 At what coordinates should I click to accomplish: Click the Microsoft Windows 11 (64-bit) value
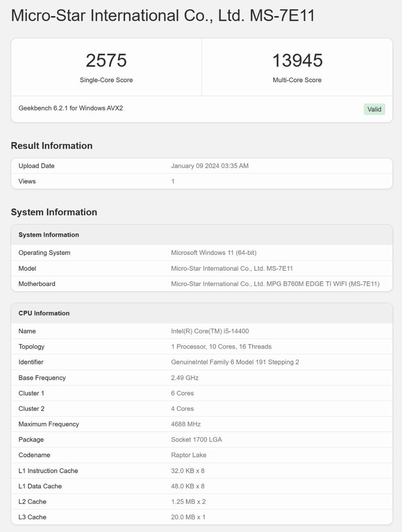pyautogui.click(x=214, y=253)
